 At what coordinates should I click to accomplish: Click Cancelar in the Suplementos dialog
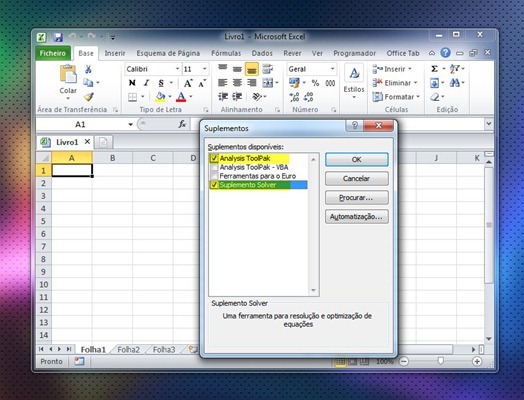357,178
